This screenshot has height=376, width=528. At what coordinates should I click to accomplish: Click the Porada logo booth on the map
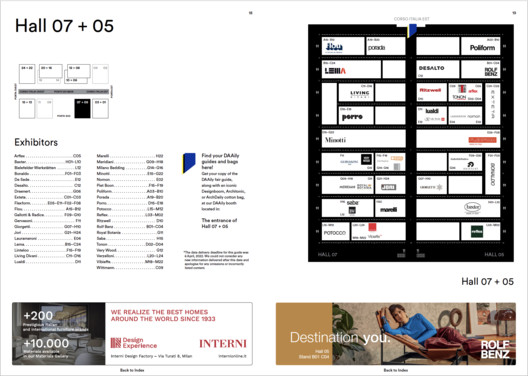coord(386,46)
